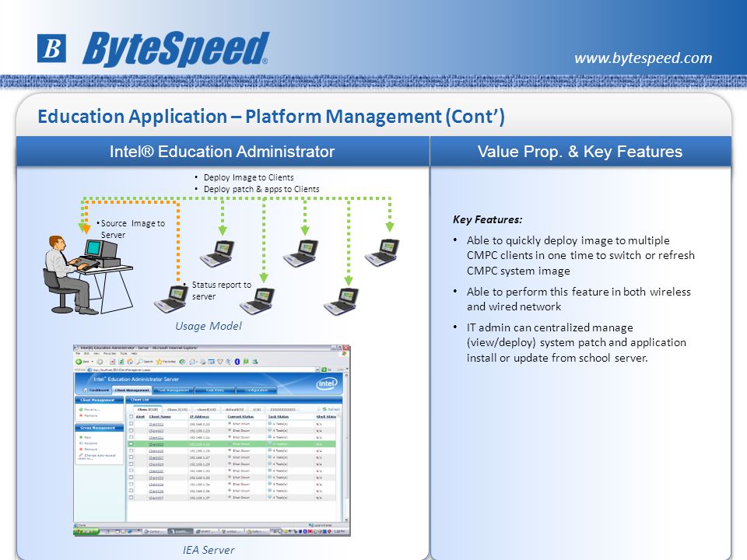Open the Tools menu in Internet Explorer

124,354
